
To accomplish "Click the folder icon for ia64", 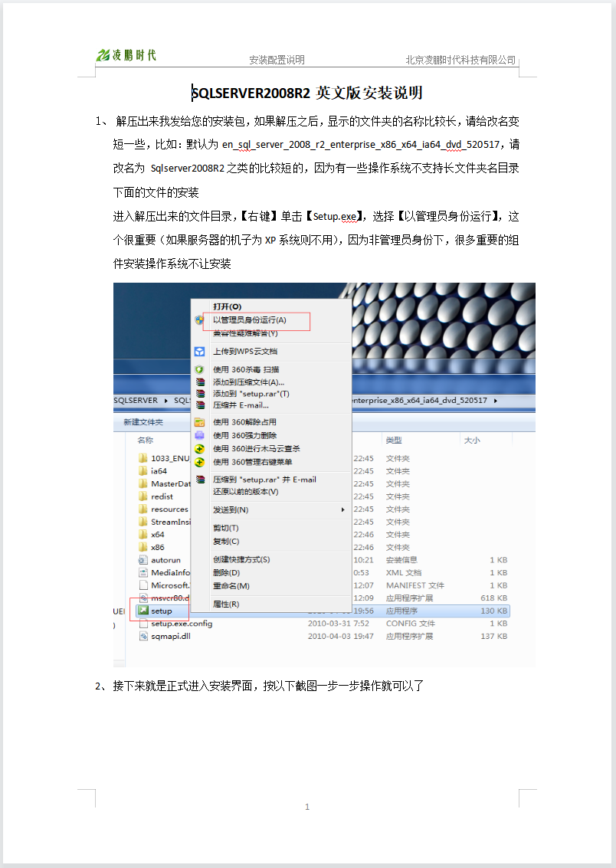I will 143,470.
